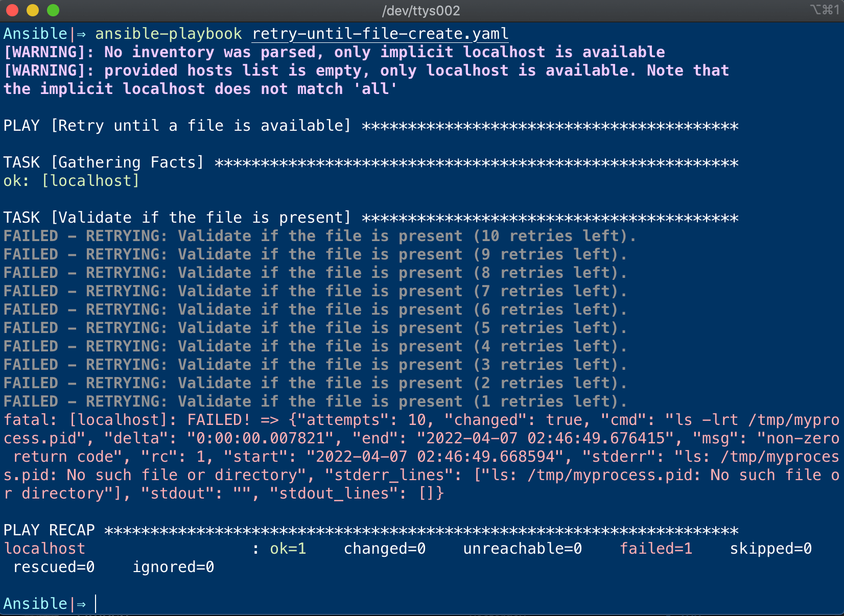844x616 pixels.
Task: Click the yellow minimize window button
Action: click(x=33, y=10)
